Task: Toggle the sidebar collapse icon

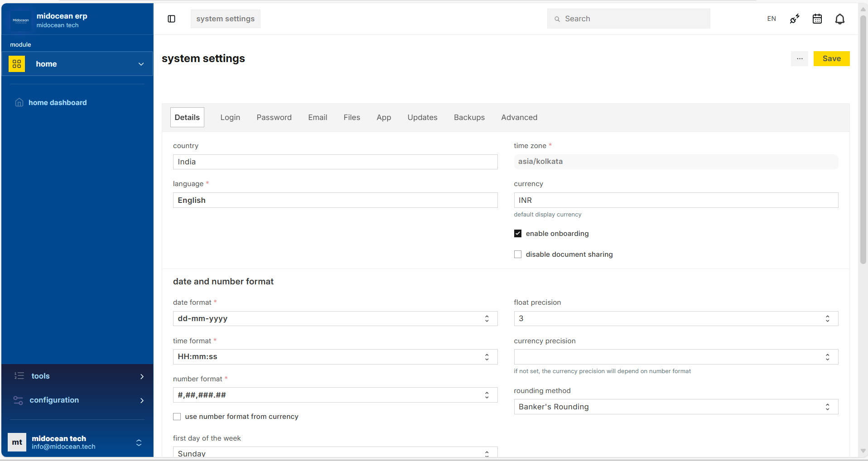Action: 172,19
